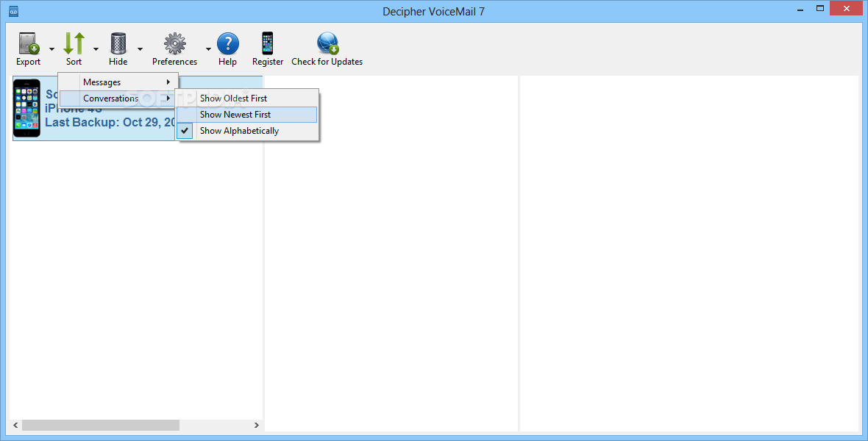Viewport: 868px width, 441px height.
Task: Open Help question mark icon
Action: tap(227, 43)
